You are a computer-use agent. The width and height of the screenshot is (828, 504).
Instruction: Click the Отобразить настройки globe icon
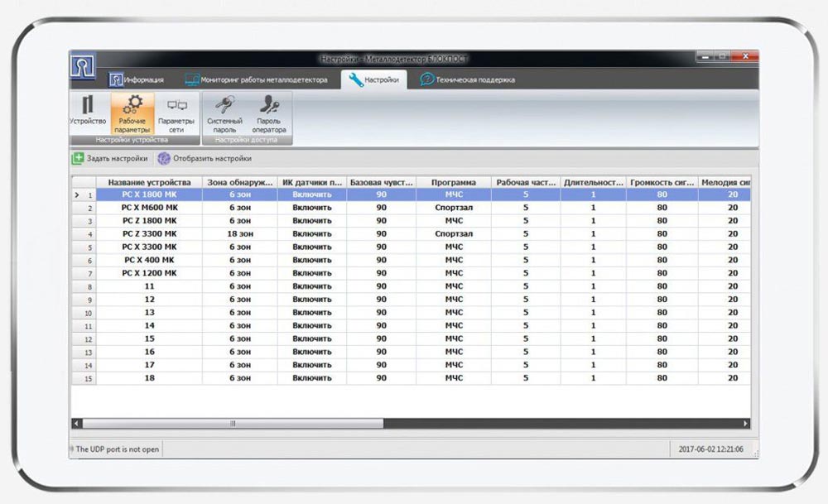click(164, 158)
